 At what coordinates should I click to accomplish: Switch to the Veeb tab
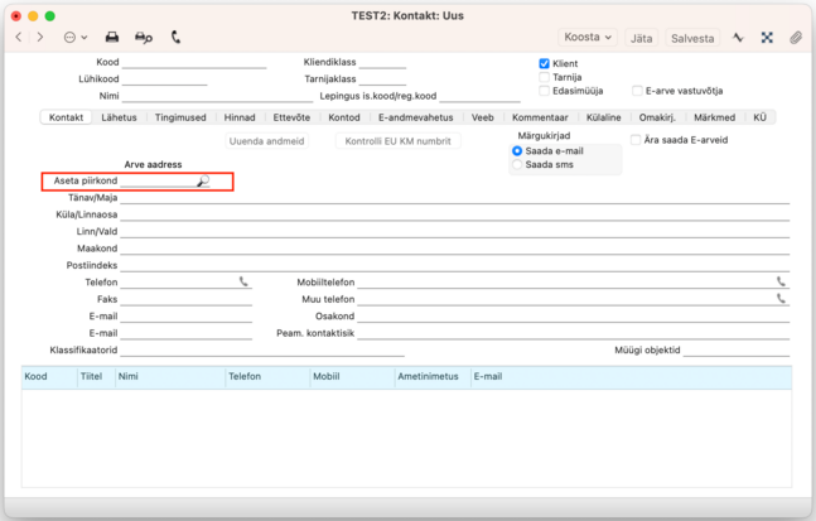(482, 117)
